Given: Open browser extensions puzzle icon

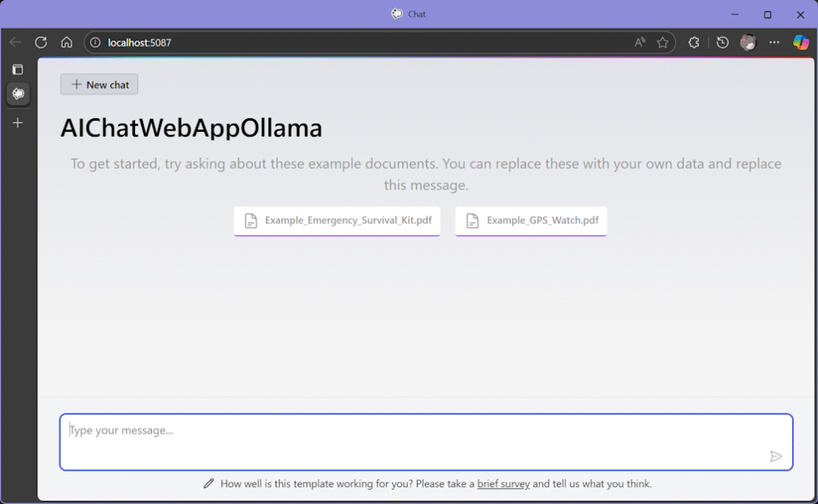Looking at the screenshot, I should 694,42.
